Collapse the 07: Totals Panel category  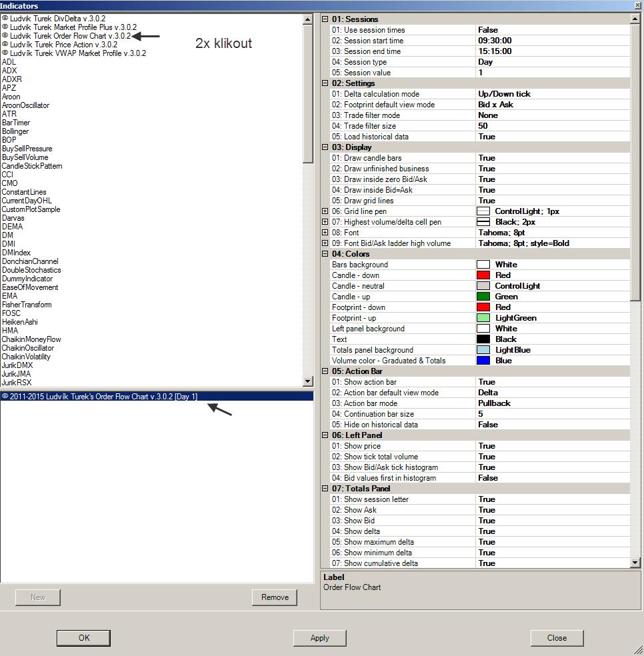click(x=325, y=489)
